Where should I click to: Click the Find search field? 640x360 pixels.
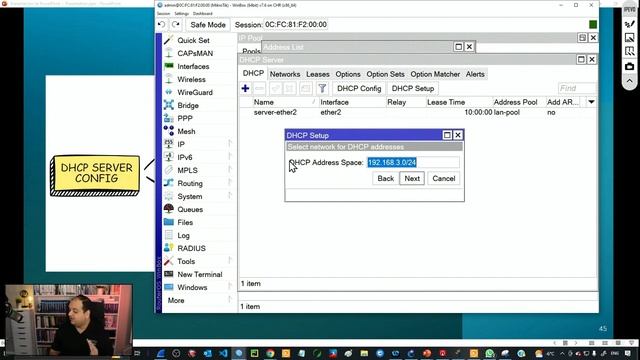577,89
